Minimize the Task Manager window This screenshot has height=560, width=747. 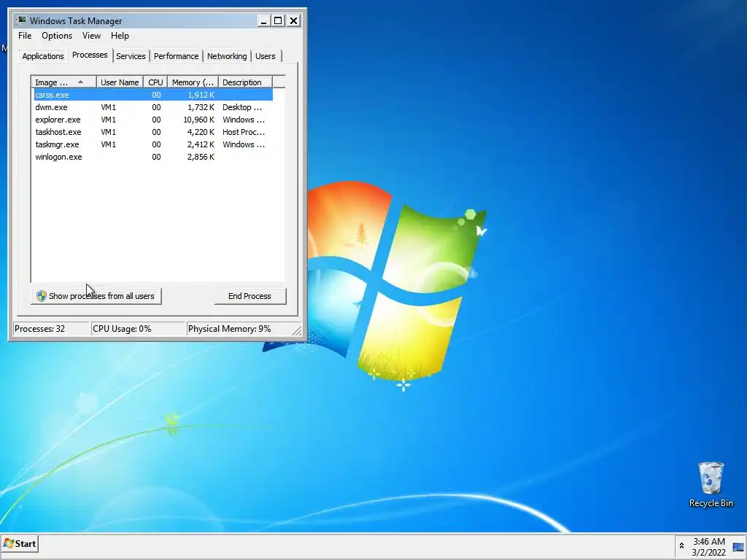[263, 21]
